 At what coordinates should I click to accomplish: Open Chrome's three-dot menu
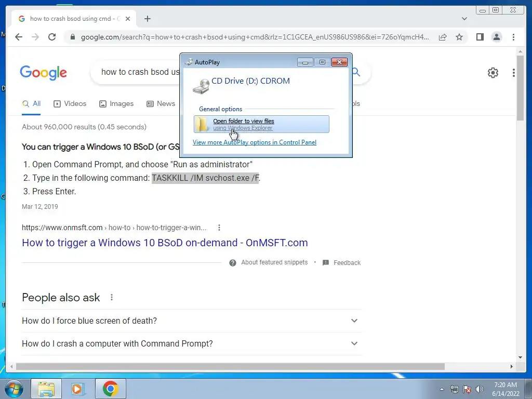tap(513, 37)
